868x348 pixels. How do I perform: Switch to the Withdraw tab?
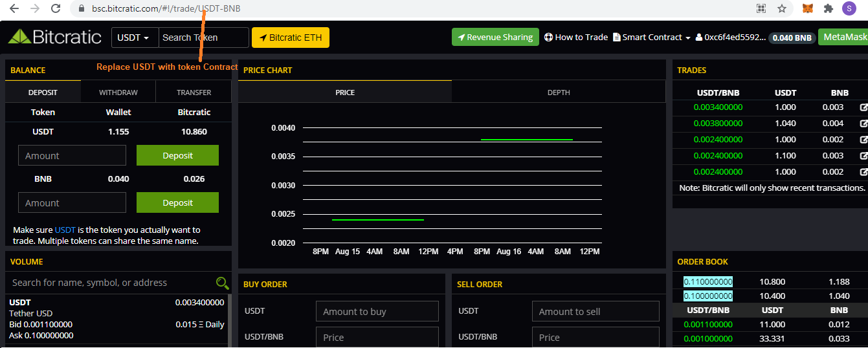(x=118, y=92)
